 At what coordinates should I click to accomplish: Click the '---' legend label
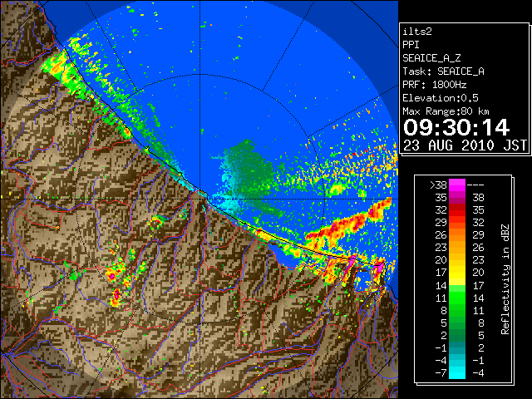pos(475,185)
